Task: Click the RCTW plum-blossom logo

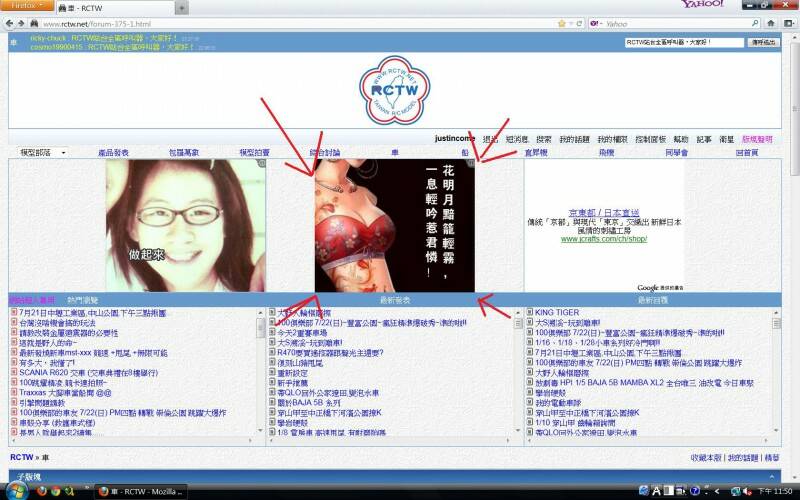Action: coord(394,91)
